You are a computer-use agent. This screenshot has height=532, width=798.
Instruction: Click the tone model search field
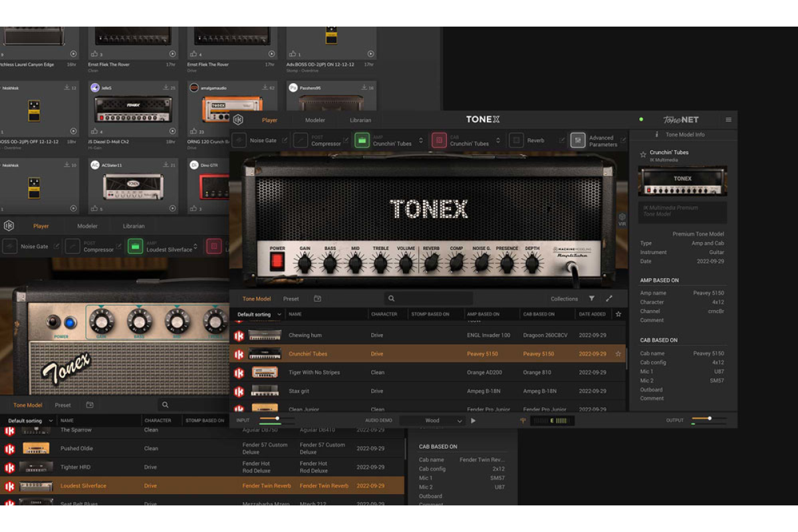tap(429, 299)
